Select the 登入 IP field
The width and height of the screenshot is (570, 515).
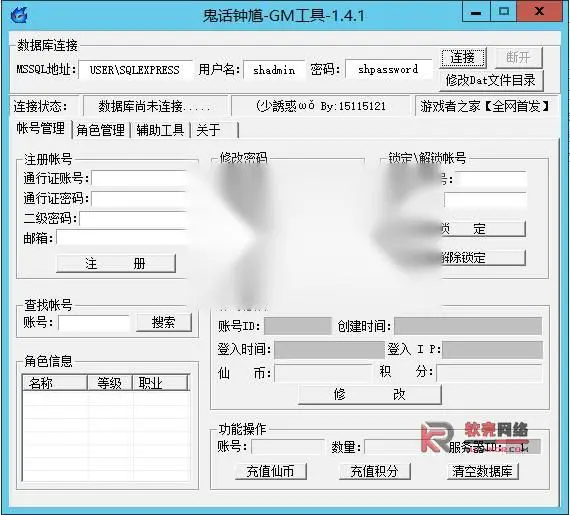coord(493,350)
